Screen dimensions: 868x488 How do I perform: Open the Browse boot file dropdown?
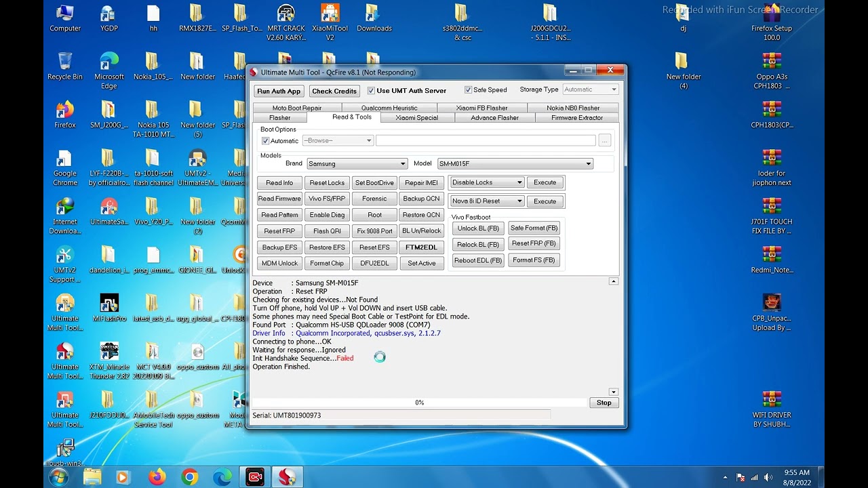338,140
